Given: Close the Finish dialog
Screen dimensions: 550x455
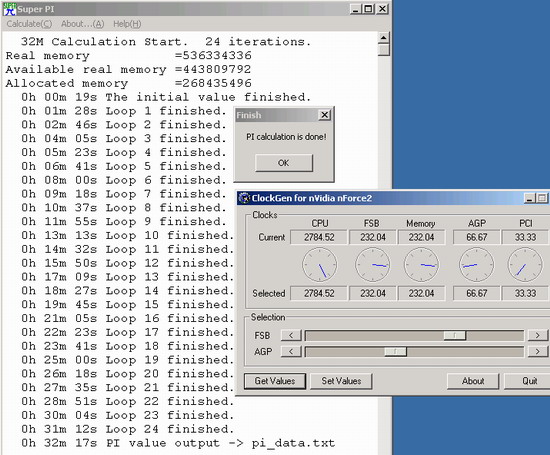Looking at the screenshot, I should pyautogui.click(x=325, y=115).
